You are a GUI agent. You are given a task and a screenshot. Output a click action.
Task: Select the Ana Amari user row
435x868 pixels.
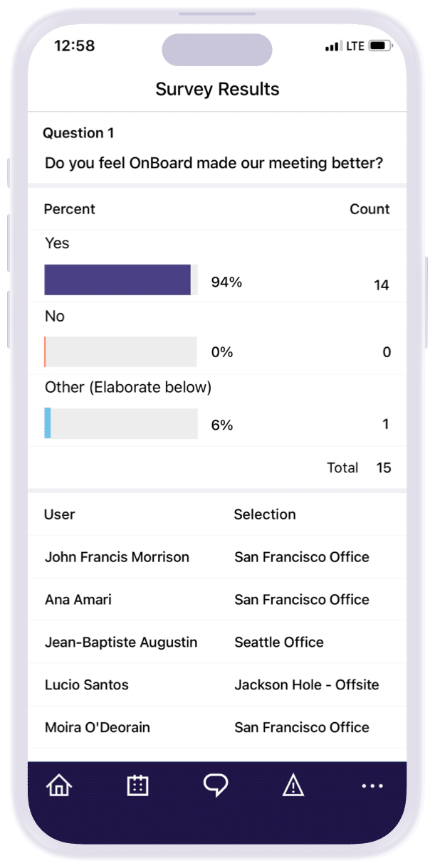[78, 600]
